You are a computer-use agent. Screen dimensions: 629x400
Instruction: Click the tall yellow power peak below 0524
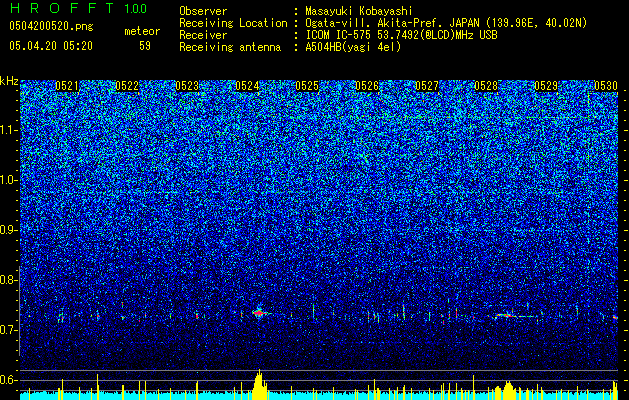click(x=260, y=384)
